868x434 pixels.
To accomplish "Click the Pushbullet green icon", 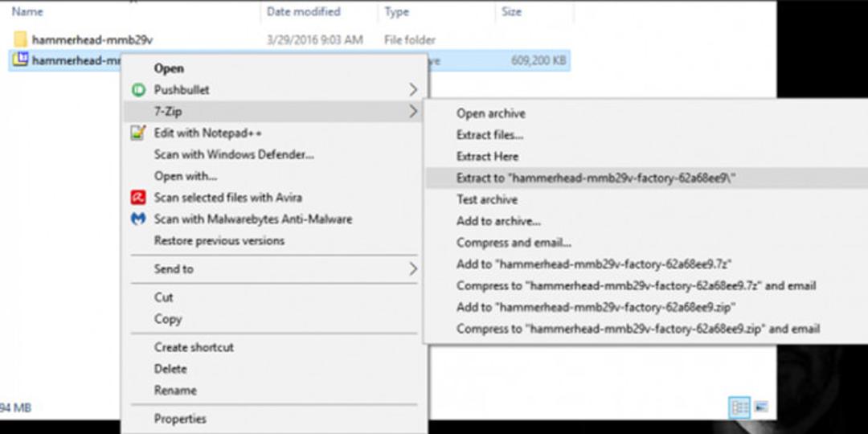I will [x=138, y=90].
